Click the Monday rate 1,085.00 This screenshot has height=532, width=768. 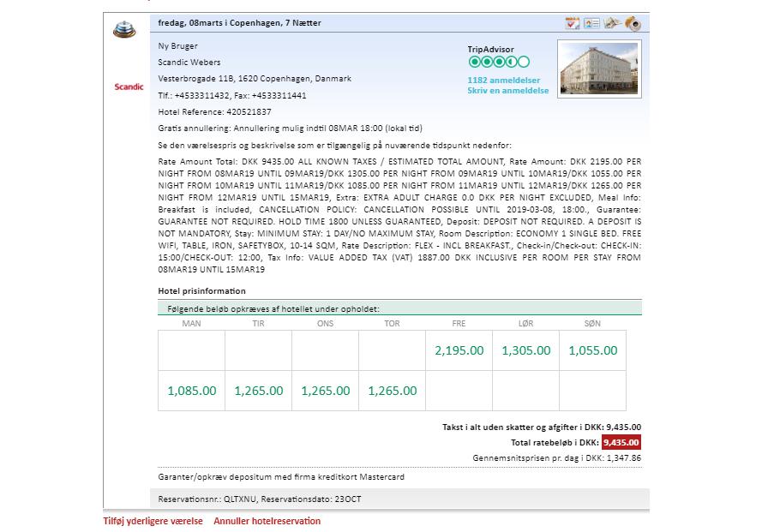pyautogui.click(x=191, y=391)
